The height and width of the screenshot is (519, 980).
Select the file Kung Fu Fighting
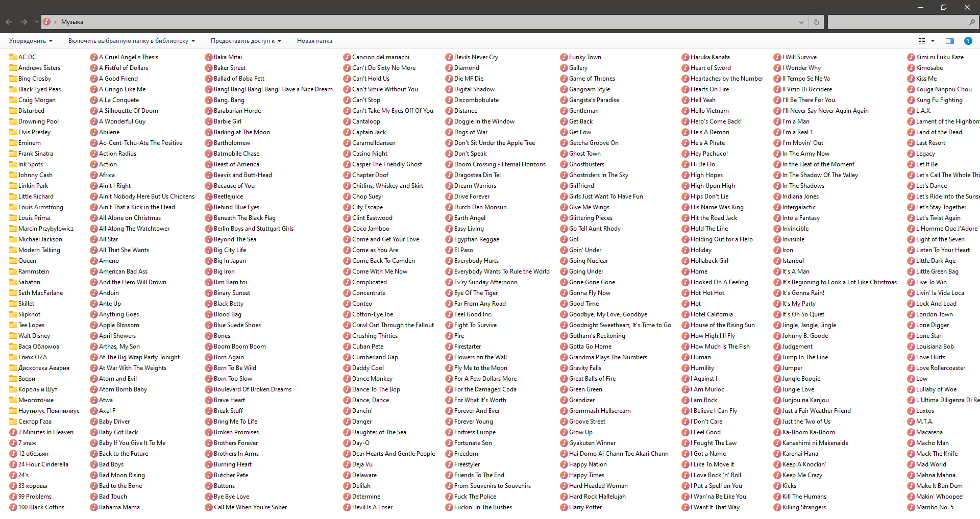(x=935, y=100)
